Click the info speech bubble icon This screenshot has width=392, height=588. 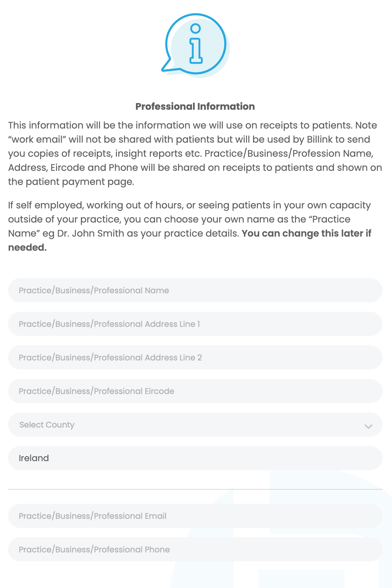tap(195, 44)
